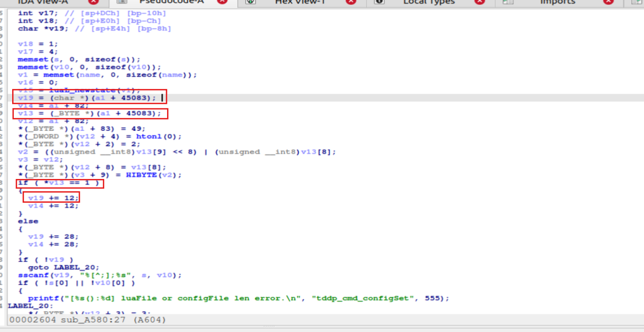This screenshot has height=332, width=644.
Task: Click the statement 'v17 = 4;'
Action: pyautogui.click(x=38, y=52)
